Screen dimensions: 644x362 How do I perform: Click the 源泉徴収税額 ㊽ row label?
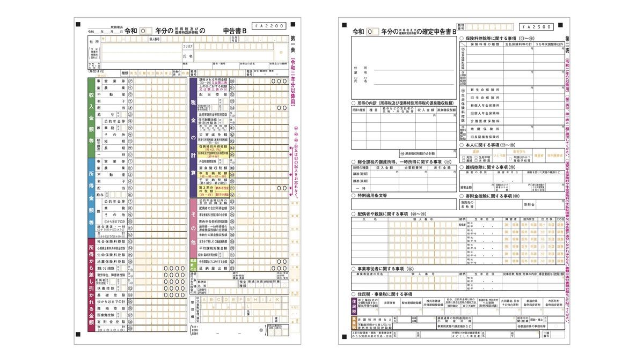pos(213,167)
